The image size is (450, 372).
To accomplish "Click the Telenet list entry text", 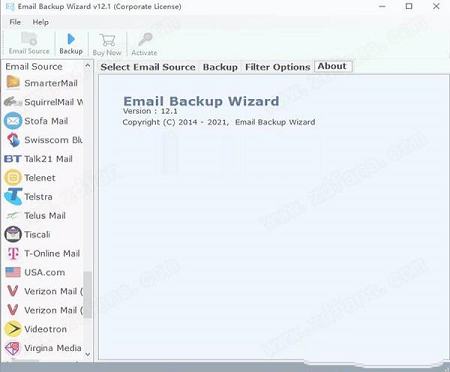I will click(40, 178).
